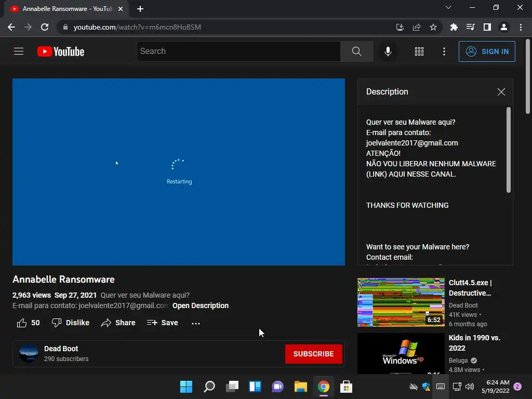Open the YouTube hamburger guide menu
This screenshot has width=532, height=399.
[x=19, y=51]
